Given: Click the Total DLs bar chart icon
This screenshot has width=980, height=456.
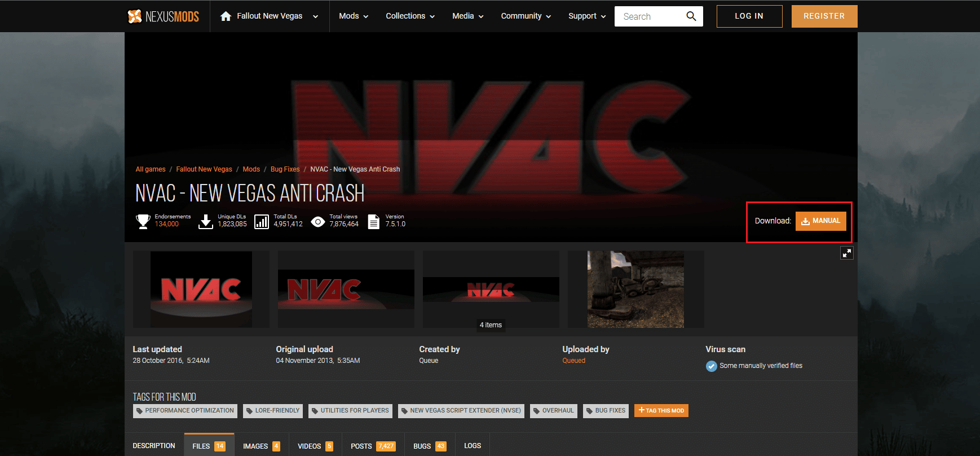Looking at the screenshot, I should 262,221.
